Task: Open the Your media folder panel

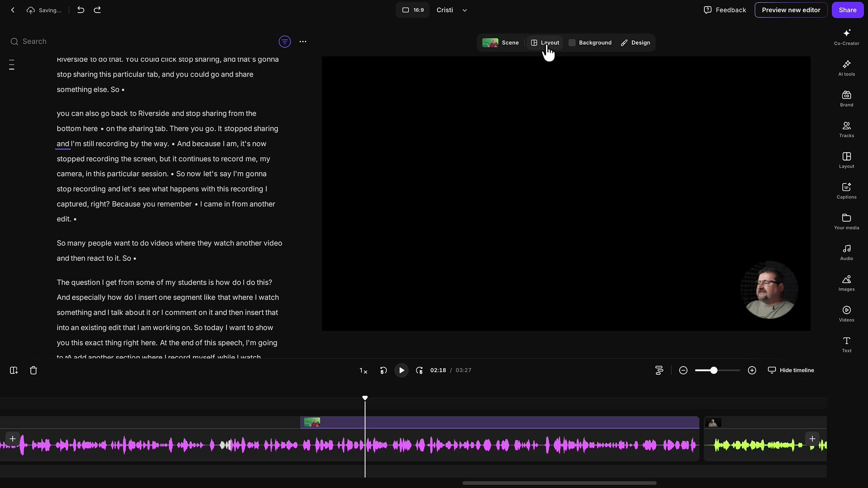Action: (x=846, y=222)
